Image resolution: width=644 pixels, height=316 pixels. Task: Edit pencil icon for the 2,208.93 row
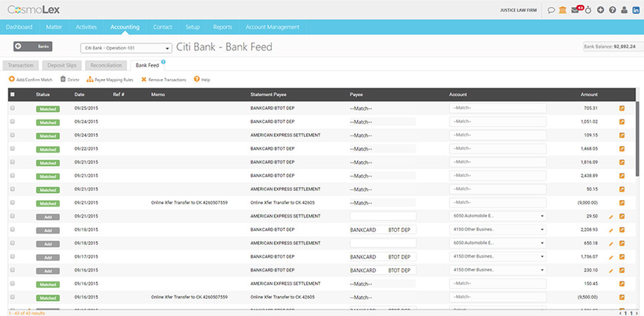(611, 230)
